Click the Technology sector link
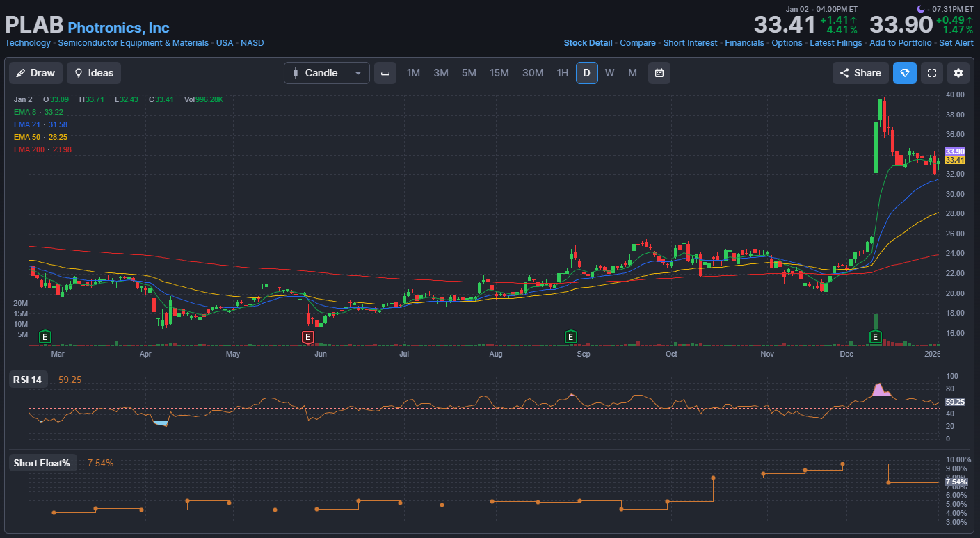The height and width of the screenshot is (538, 980). [x=28, y=43]
